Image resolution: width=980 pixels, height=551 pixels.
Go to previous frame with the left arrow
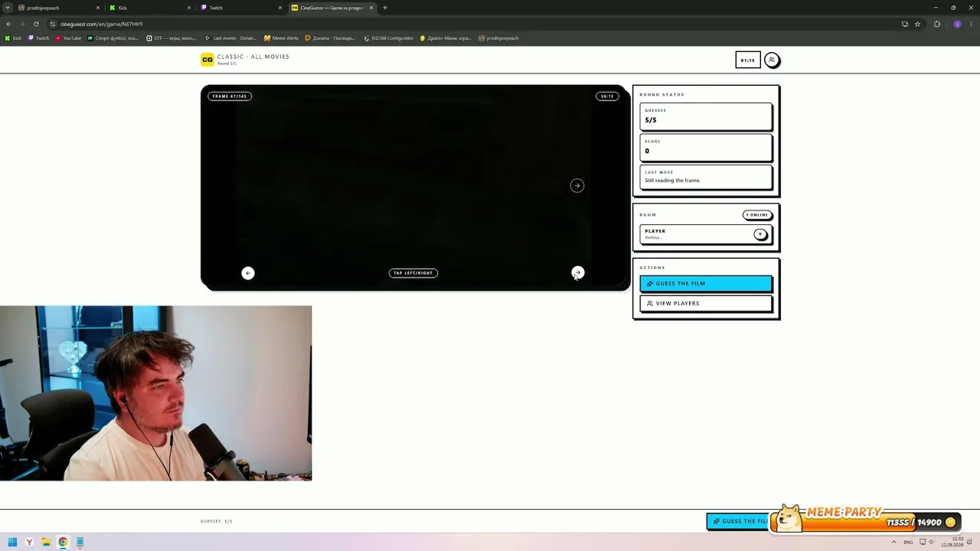click(x=247, y=273)
